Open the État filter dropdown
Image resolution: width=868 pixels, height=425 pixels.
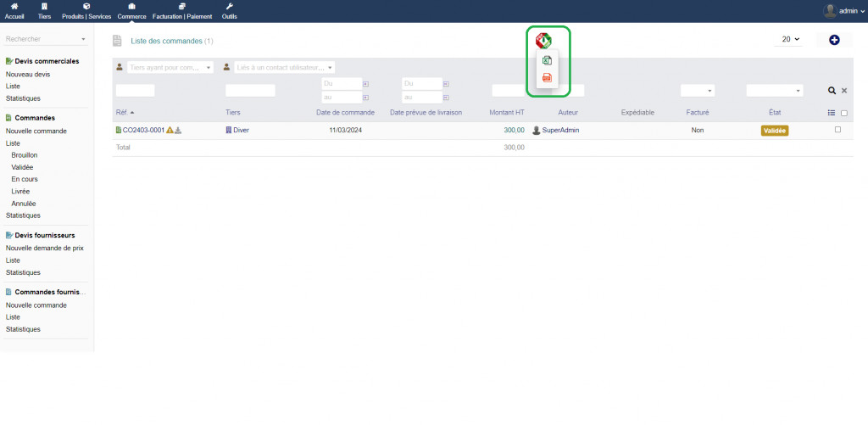(x=775, y=90)
